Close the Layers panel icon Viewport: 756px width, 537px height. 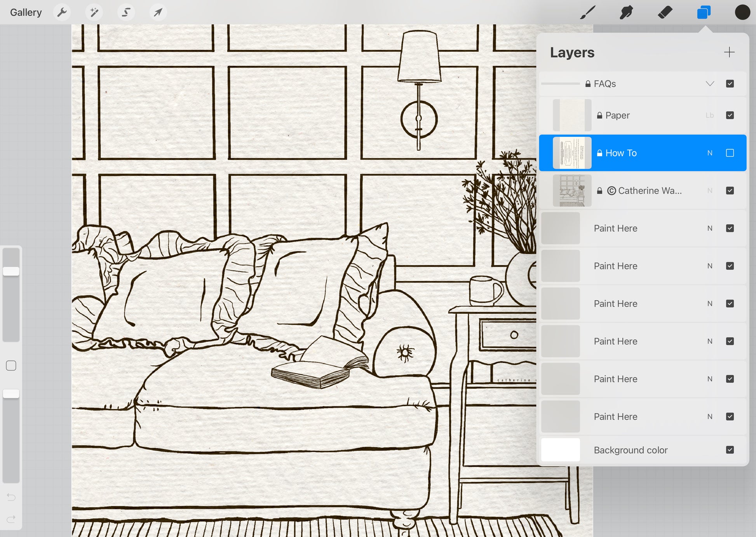[x=704, y=12]
